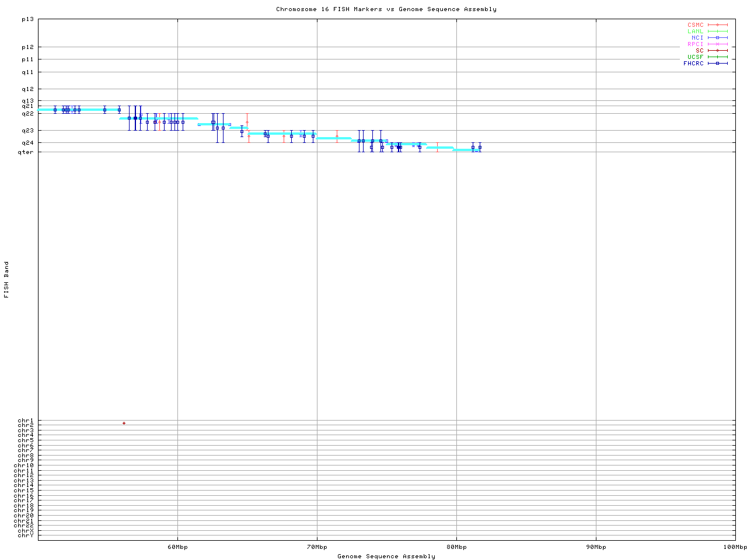Click the p13 band label

(x=27, y=19)
